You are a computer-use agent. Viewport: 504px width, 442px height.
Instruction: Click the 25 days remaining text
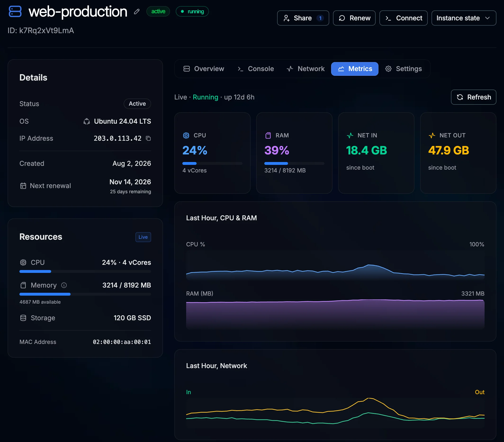(x=130, y=192)
